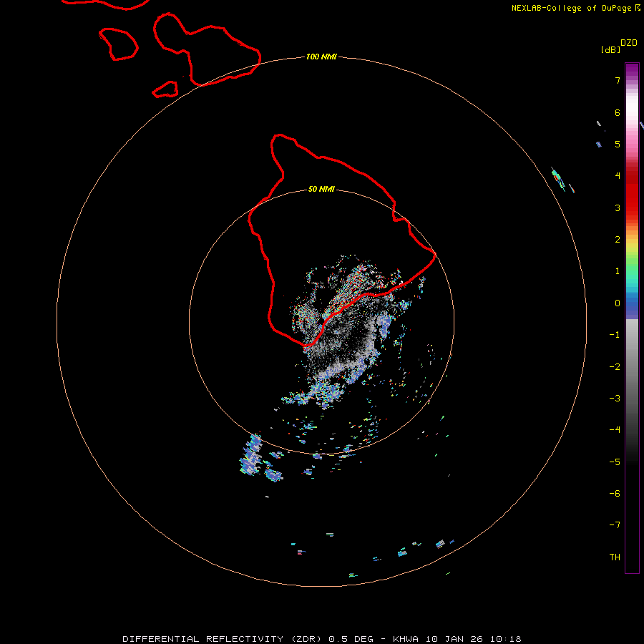Click the -5 value on the color scale
Image resolution: width=644 pixels, height=644 pixels.
pos(615,462)
